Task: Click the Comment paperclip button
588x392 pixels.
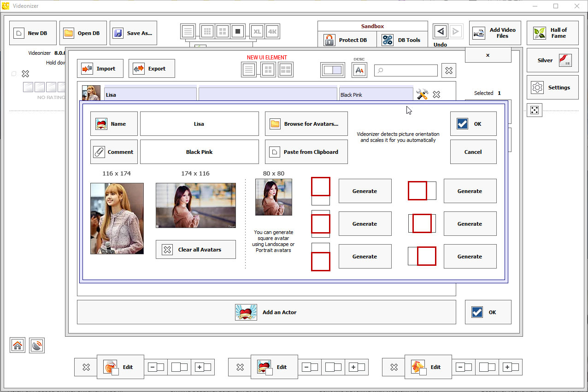Action: (114, 152)
